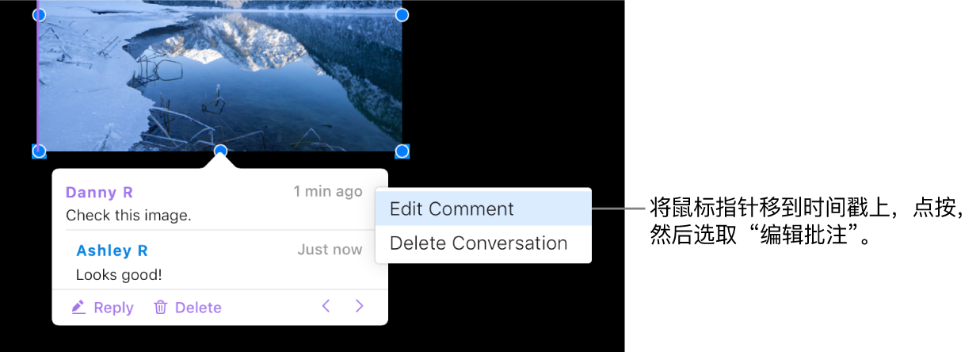The image size is (980, 352).
Task: Click the trash can icon beside Delete
Action: click(160, 308)
